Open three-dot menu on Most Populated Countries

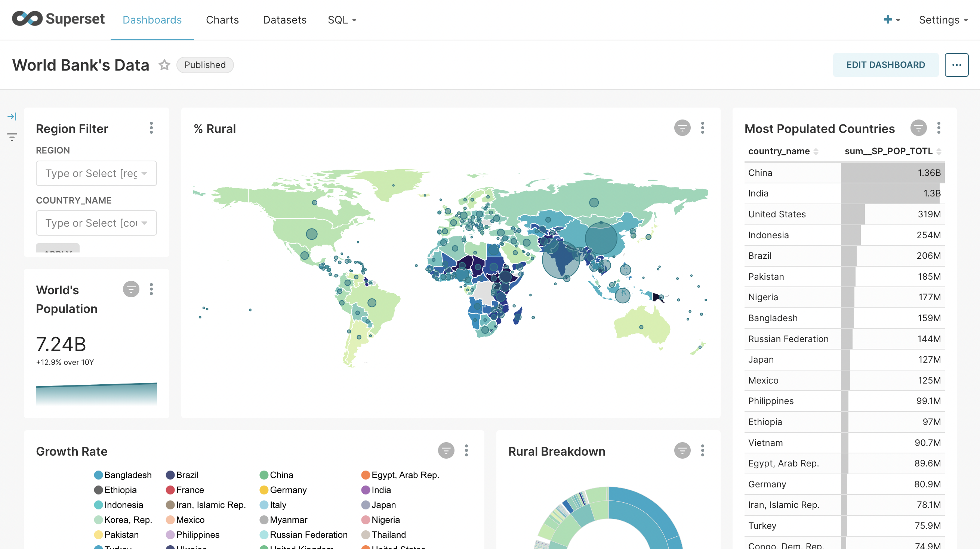point(939,128)
